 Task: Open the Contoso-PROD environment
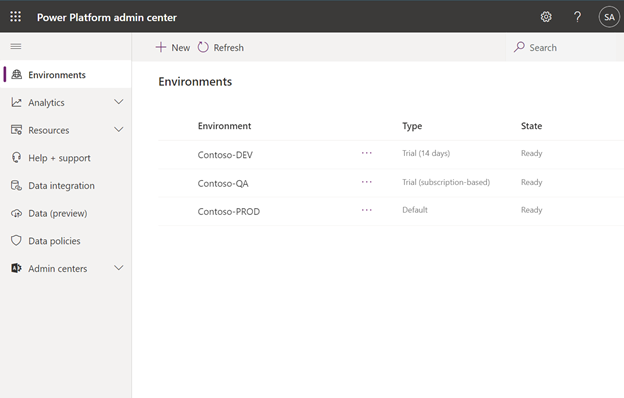[229, 211]
